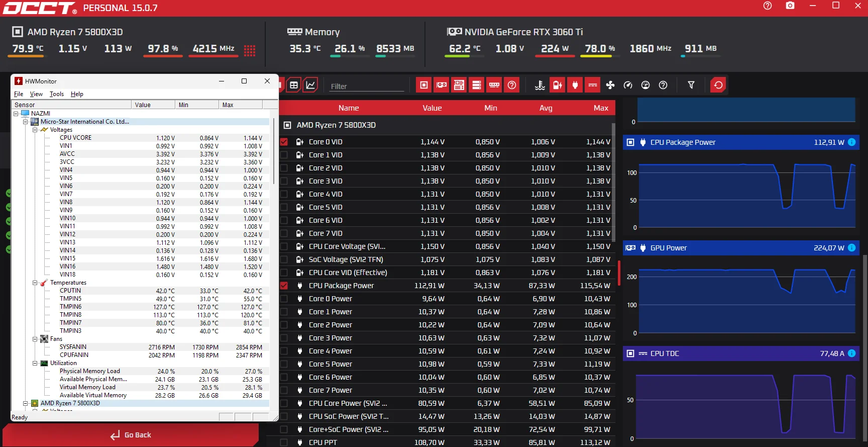Viewport: 868px width, 447px height.
Task: Toggle the frequency gauge sensor type filter
Action: tap(628, 85)
